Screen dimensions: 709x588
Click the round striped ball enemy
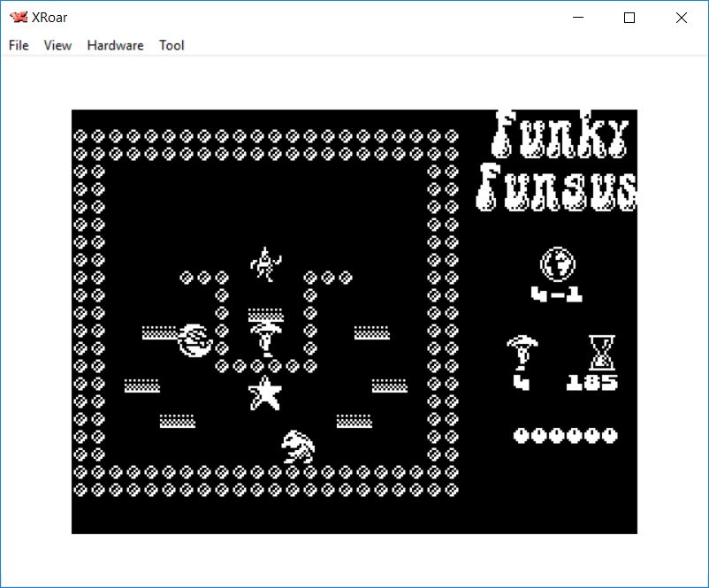tap(194, 340)
